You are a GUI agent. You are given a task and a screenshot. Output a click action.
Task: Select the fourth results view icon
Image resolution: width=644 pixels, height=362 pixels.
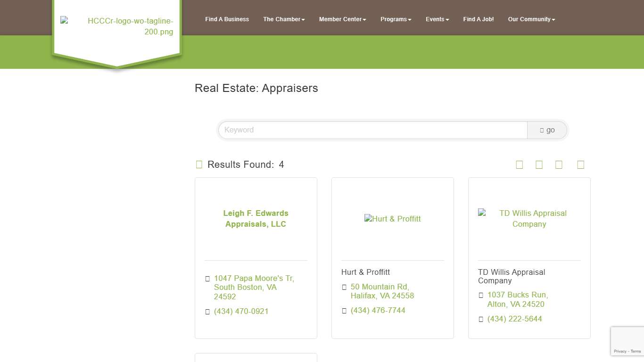point(580,165)
